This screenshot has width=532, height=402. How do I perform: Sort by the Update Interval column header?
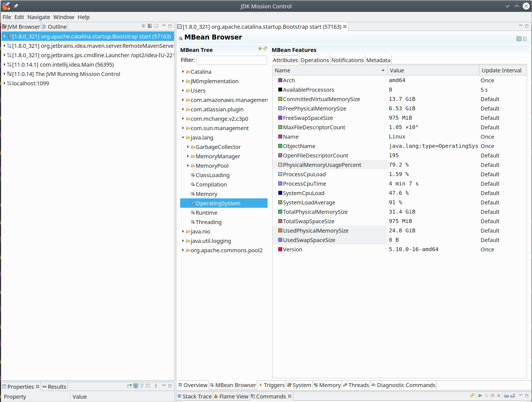pyautogui.click(x=501, y=70)
